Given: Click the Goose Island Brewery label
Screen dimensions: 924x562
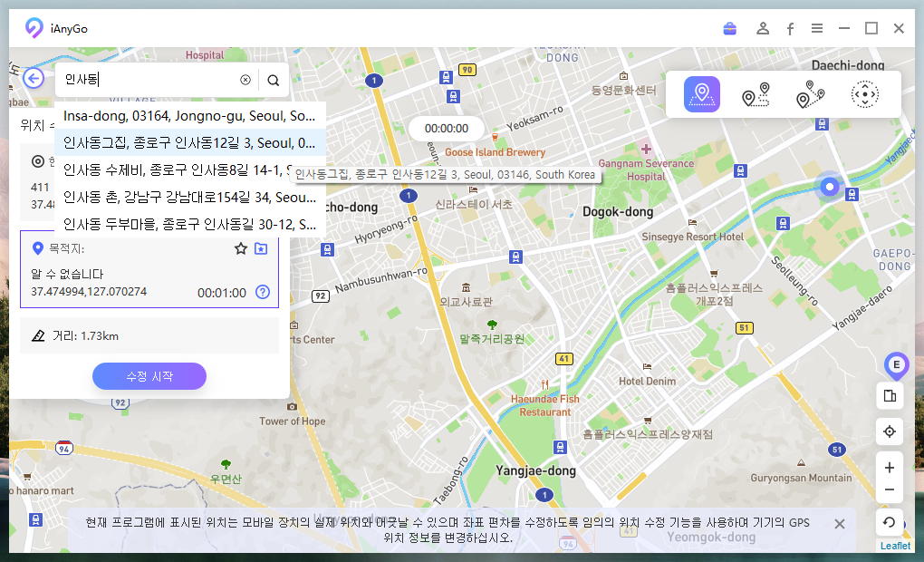Looking at the screenshot, I should [495, 152].
